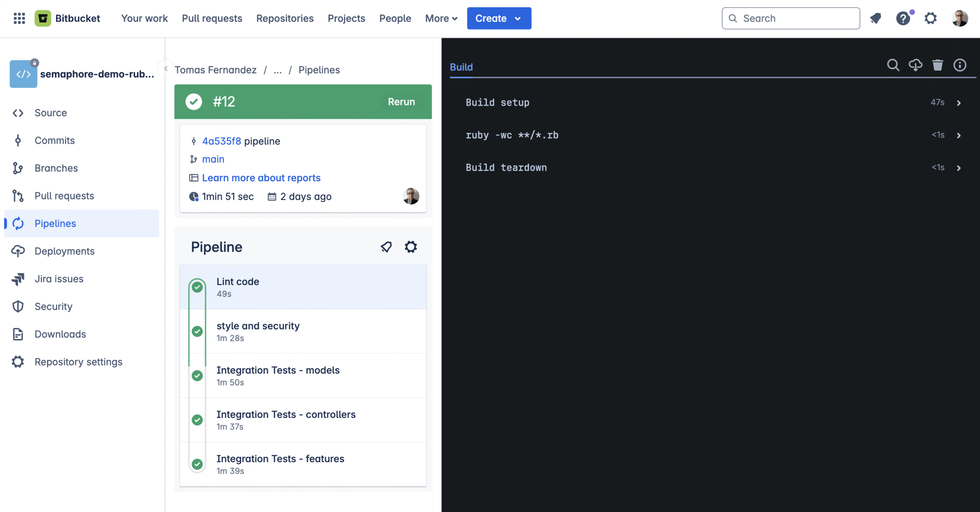Click the calendar icon beside 2 days ago
Image resolution: width=980 pixels, height=512 pixels.
(272, 197)
